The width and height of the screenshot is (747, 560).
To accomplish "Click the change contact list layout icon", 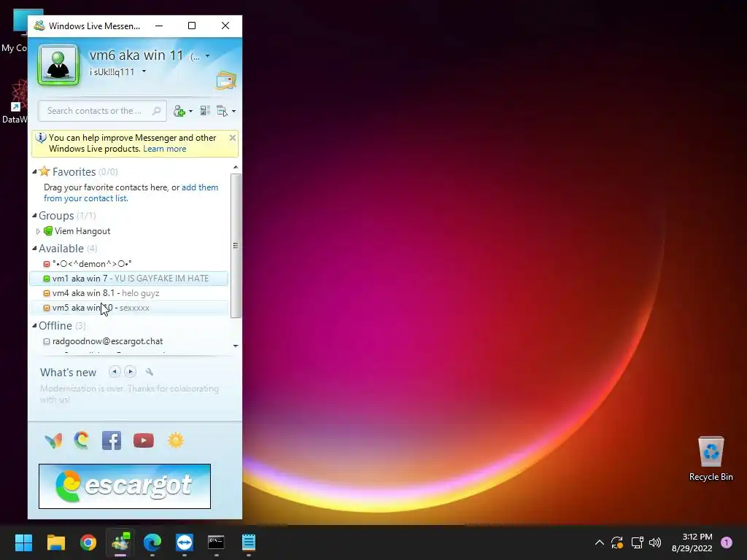I will point(205,111).
